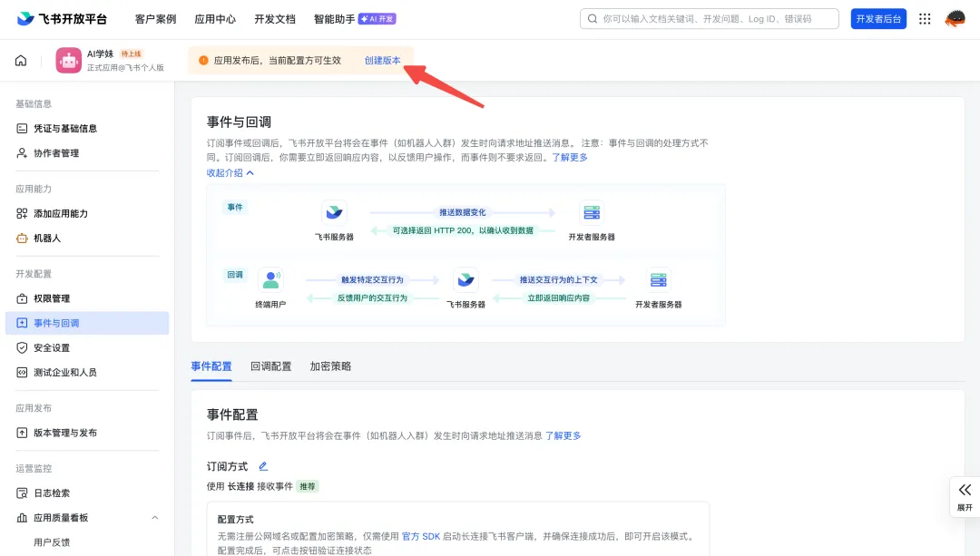Viewport: 980px width, 556px height.
Task: Click the 添加应用能力 grid icon
Action: 22,214
